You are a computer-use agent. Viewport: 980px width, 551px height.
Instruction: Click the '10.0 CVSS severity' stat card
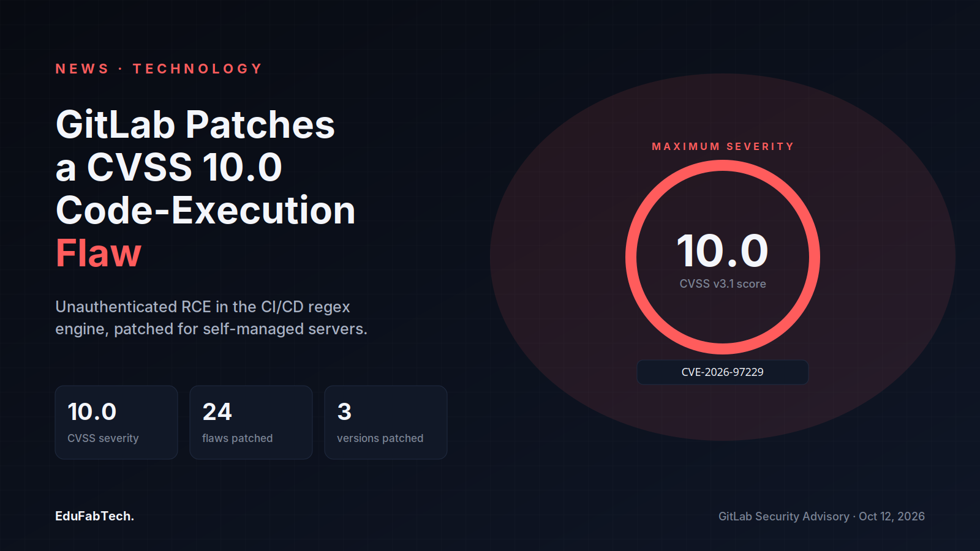coord(116,422)
